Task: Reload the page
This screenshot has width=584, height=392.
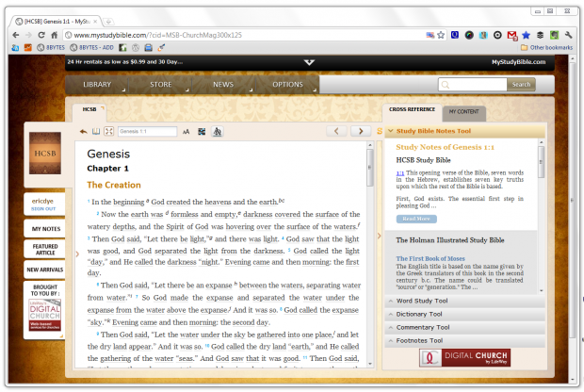Action: (x=41, y=35)
